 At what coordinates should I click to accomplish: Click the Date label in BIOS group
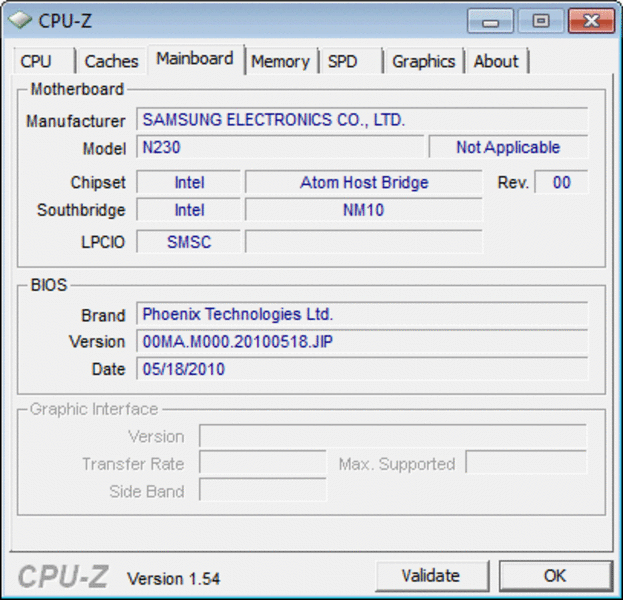[108, 369]
